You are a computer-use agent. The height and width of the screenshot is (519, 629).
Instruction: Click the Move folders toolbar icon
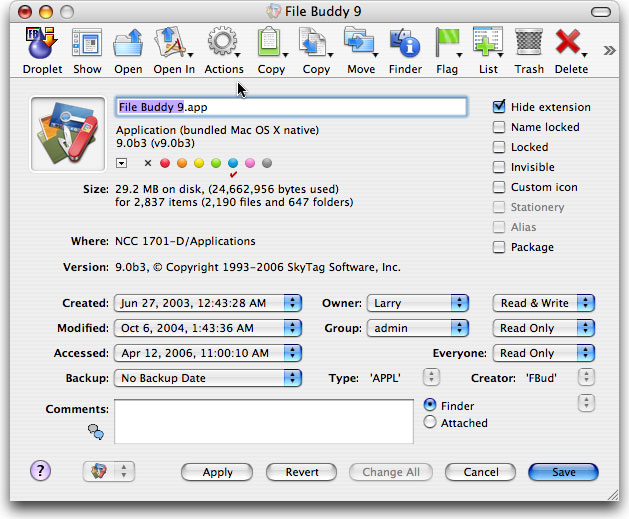[360, 42]
